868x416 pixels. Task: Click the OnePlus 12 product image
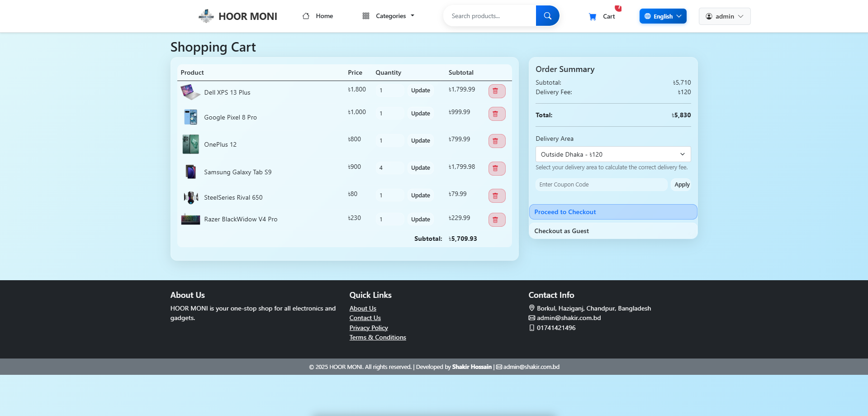pos(190,144)
